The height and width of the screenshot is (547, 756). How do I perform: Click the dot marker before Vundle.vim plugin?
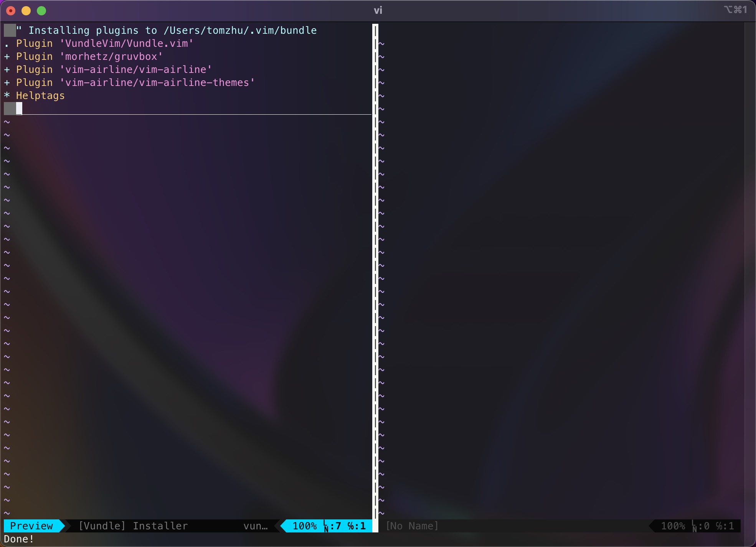point(7,46)
